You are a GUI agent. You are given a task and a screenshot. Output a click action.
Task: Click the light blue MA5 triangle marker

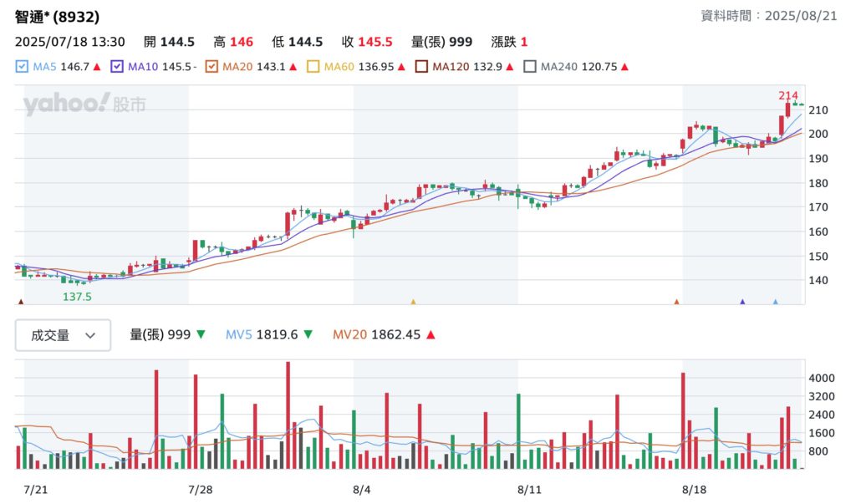click(x=775, y=301)
